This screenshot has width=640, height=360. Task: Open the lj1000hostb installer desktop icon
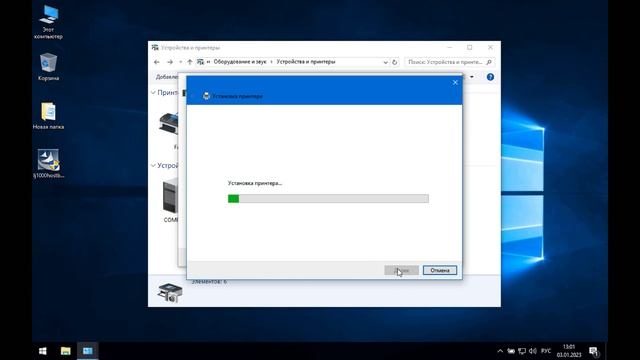coord(48,164)
